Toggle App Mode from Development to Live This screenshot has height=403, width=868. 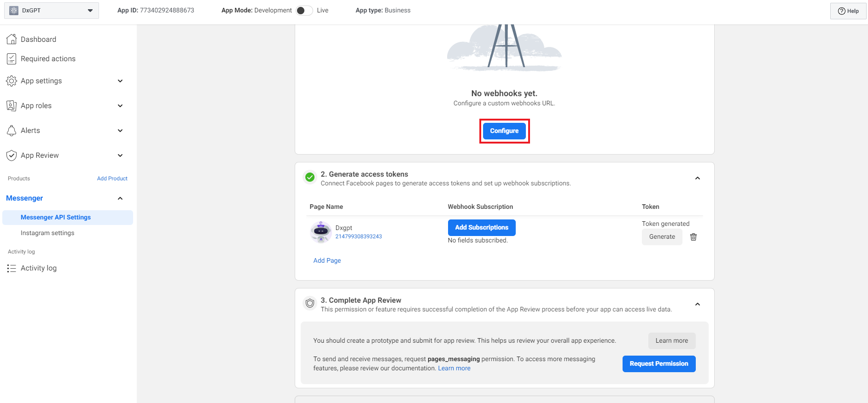point(304,11)
